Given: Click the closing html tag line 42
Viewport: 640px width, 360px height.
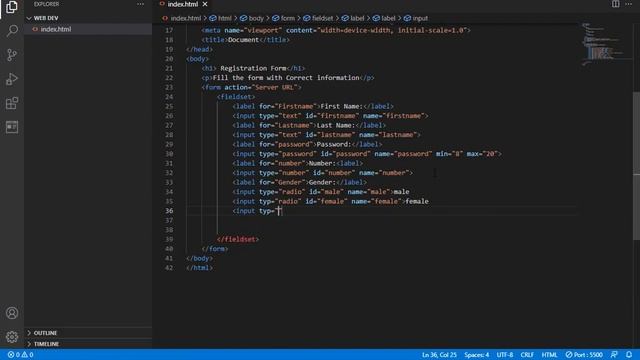Looking at the screenshot, I should [x=199, y=268].
